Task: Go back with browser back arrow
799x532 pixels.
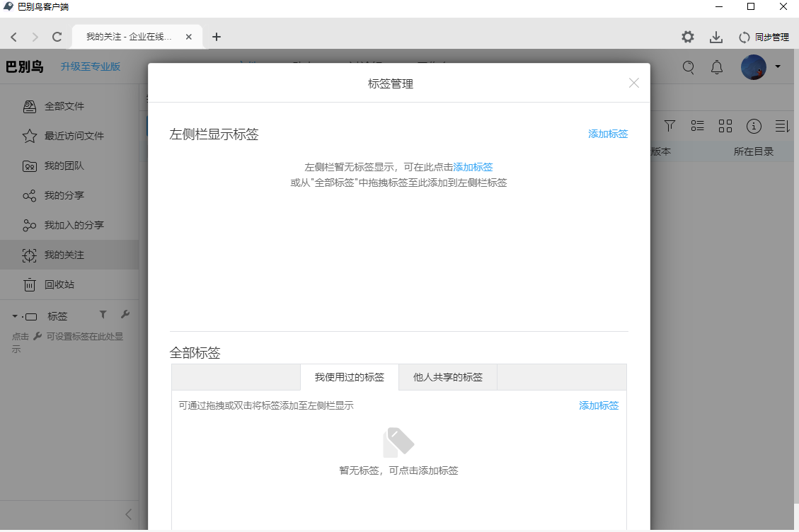Action: [x=13, y=37]
